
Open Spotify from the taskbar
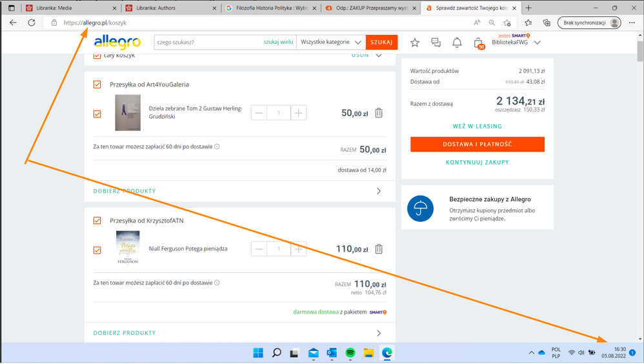point(350,353)
